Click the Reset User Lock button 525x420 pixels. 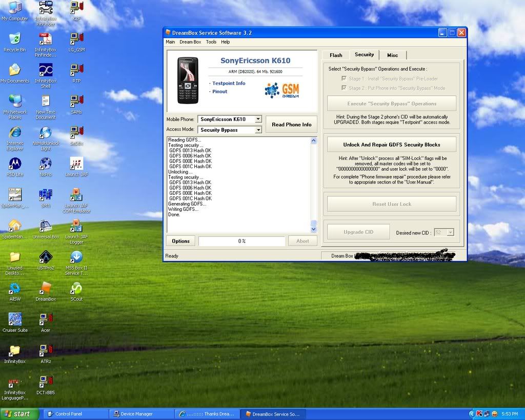[392, 204]
